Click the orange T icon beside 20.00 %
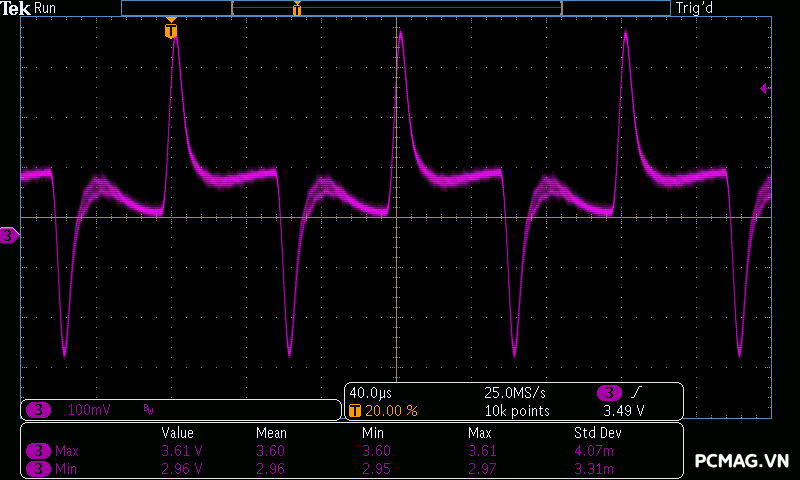The image size is (800, 480). click(354, 411)
